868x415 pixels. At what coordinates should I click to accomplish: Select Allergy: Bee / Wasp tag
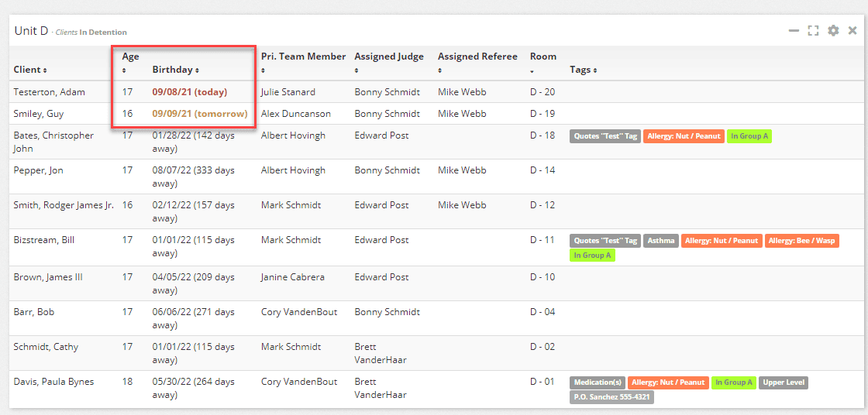[801, 241]
